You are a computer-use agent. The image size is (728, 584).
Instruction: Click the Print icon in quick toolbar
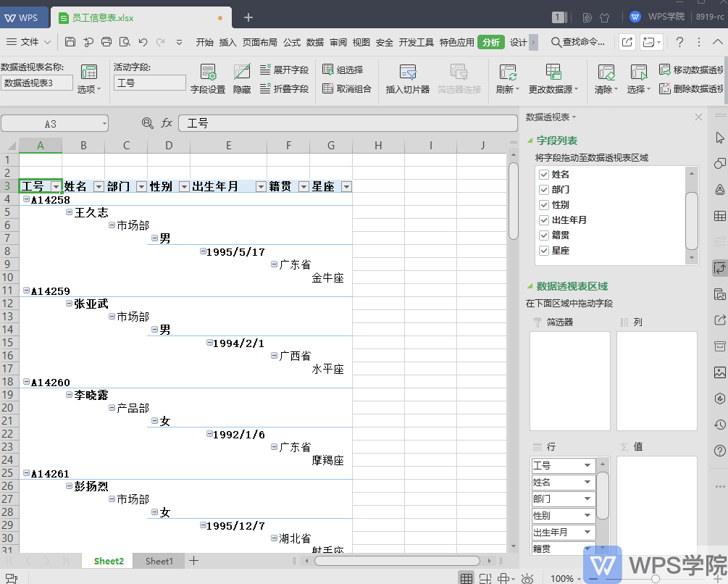click(x=106, y=42)
